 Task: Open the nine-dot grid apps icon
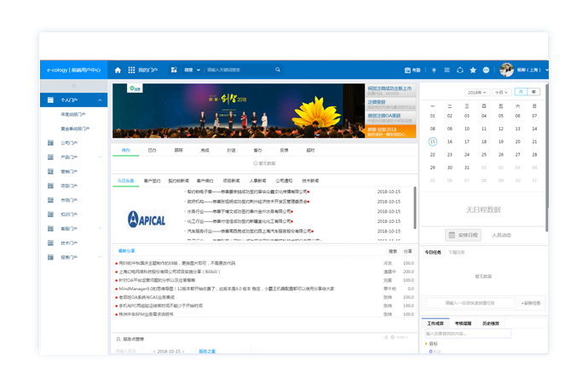[x=131, y=70]
